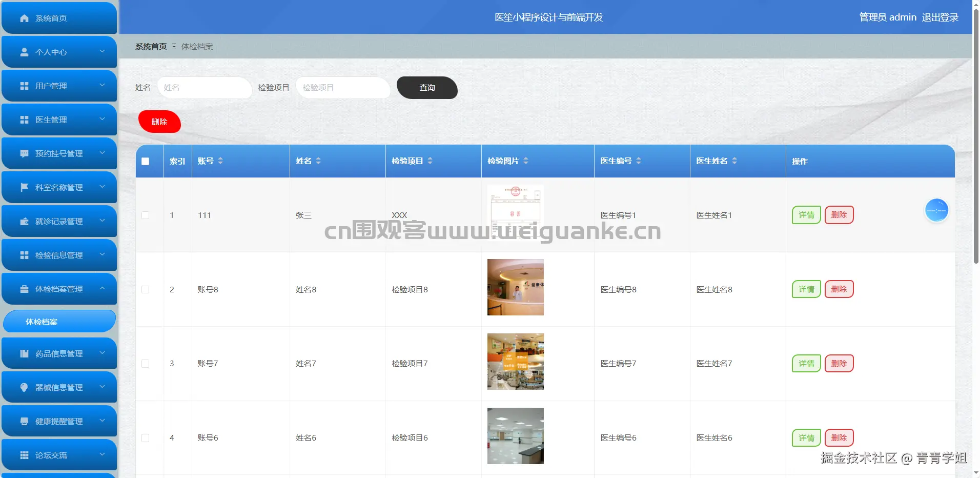The image size is (980, 478).
Task: Click the grid icon for 用户管理
Action: click(24, 86)
